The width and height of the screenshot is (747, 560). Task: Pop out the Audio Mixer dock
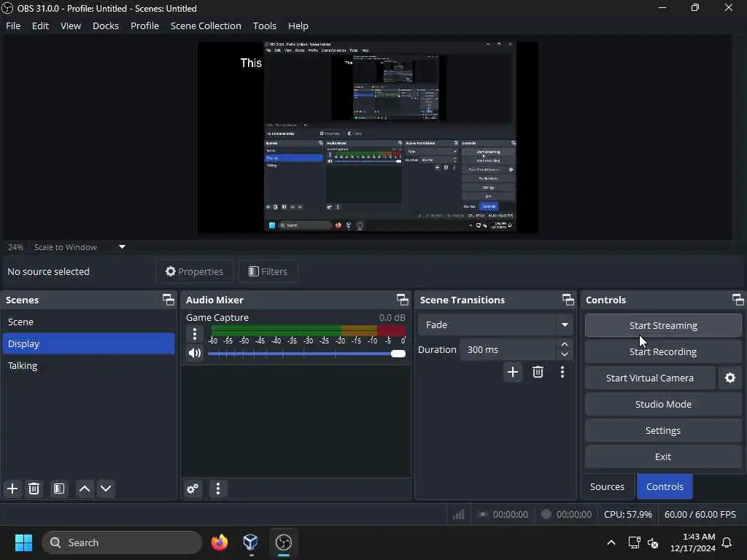pyautogui.click(x=403, y=300)
